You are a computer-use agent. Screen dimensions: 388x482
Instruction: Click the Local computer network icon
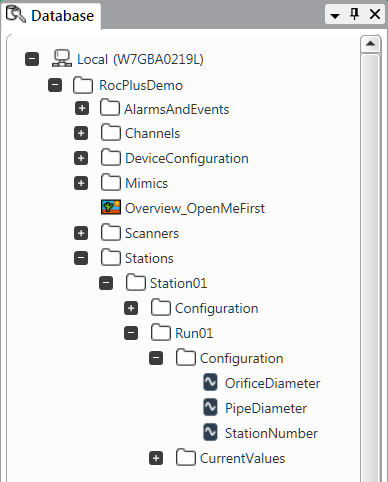click(62, 58)
